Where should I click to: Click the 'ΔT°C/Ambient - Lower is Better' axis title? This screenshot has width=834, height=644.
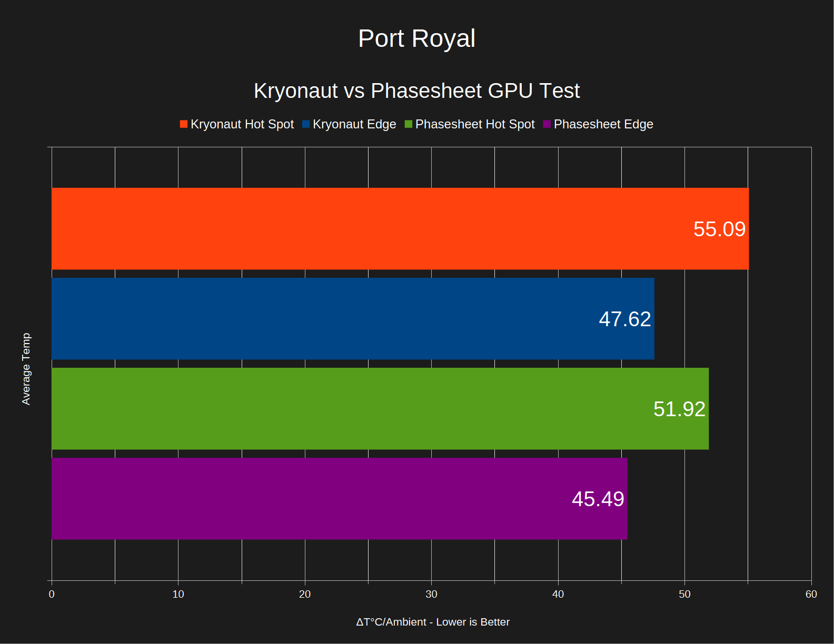[433, 622]
